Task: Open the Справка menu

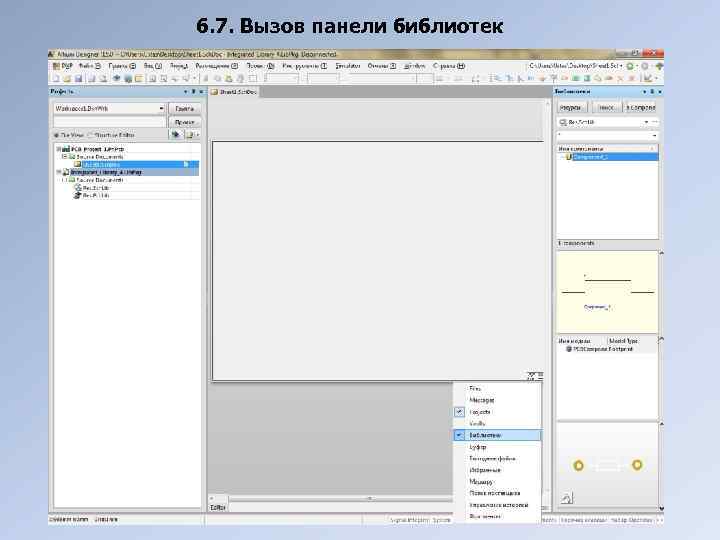Action: coord(449,66)
